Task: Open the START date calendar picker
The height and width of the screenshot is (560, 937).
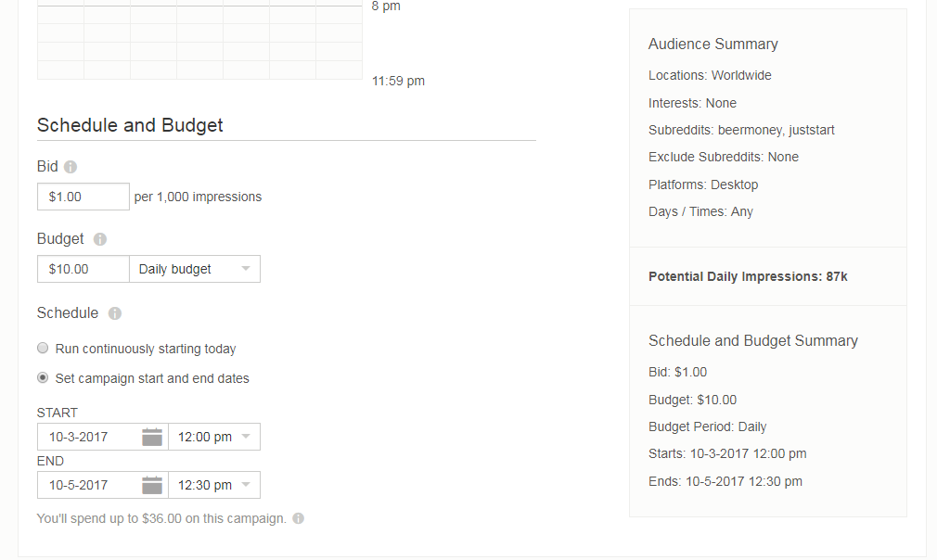Action: 152,437
